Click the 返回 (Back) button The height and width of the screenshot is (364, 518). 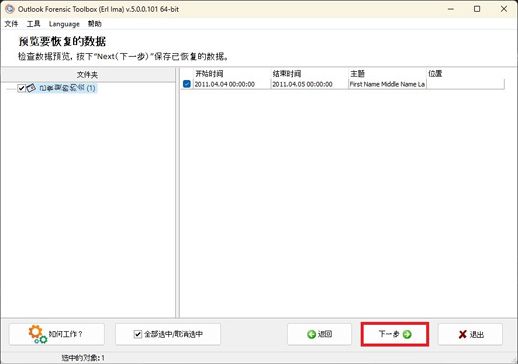(x=319, y=334)
